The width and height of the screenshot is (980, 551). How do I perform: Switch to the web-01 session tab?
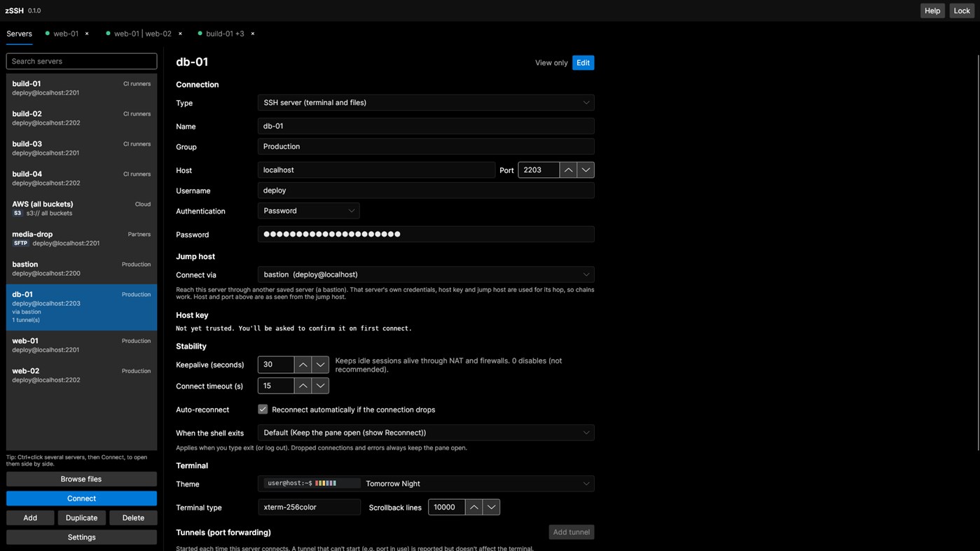[x=66, y=34]
